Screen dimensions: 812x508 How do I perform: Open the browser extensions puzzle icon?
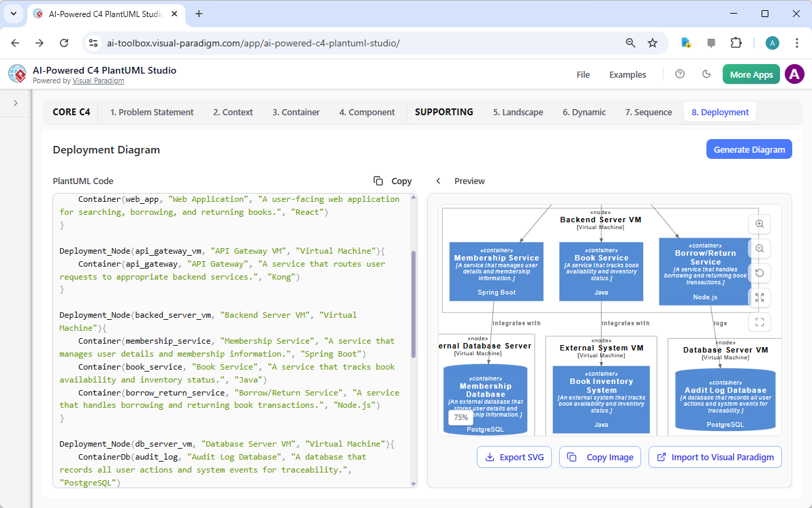point(736,42)
